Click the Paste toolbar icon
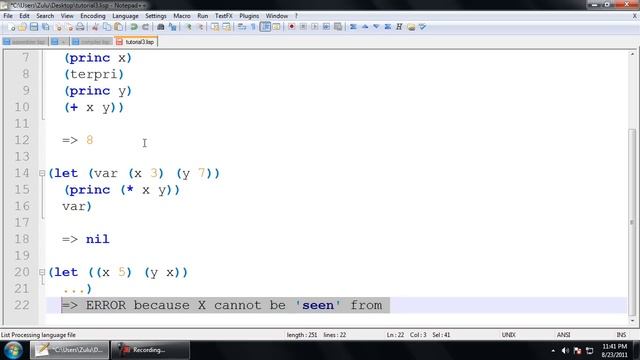Viewport: 640px width, 360px height. pyautogui.click(x=118, y=27)
